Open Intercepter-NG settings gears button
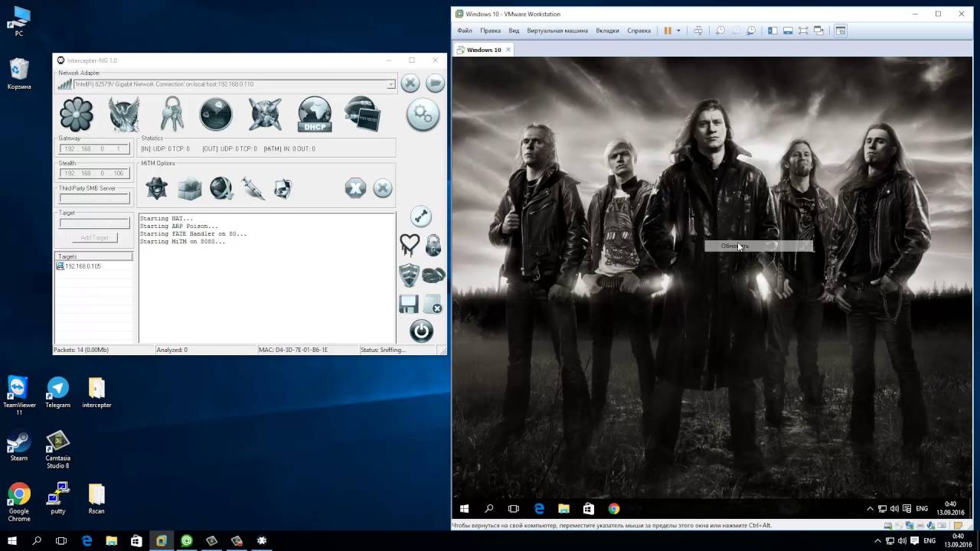 coord(423,115)
